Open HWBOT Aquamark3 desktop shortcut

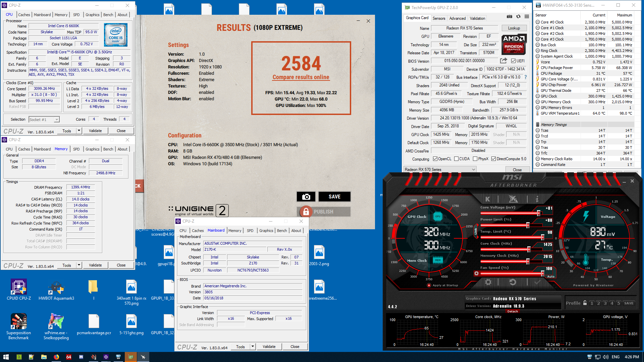coord(56,290)
